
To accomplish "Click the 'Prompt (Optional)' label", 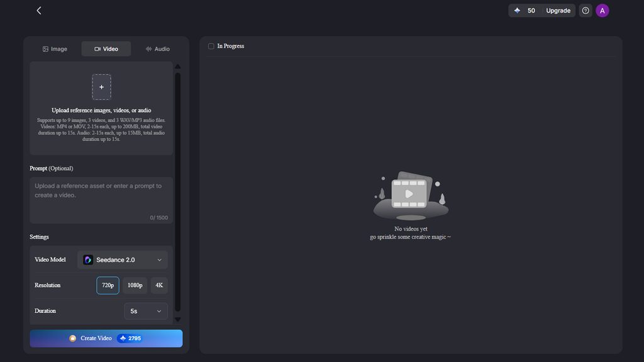I will (x=52, y=168).
